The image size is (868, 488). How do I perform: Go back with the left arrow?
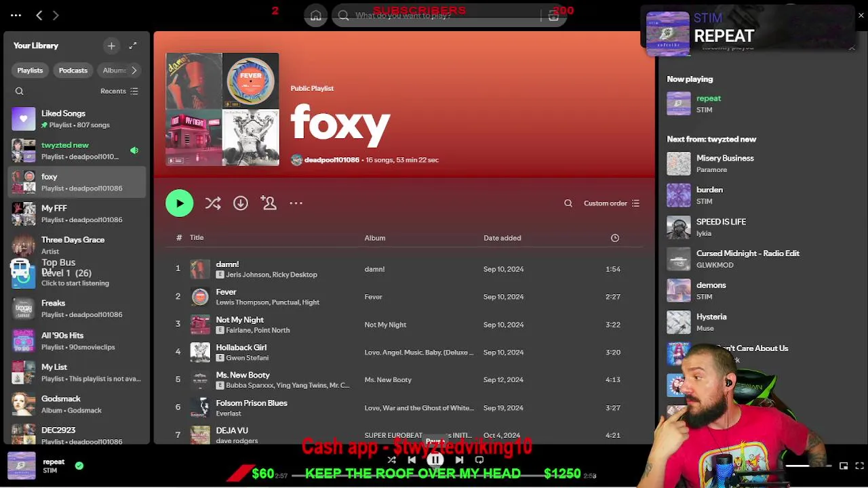[39, 15]
